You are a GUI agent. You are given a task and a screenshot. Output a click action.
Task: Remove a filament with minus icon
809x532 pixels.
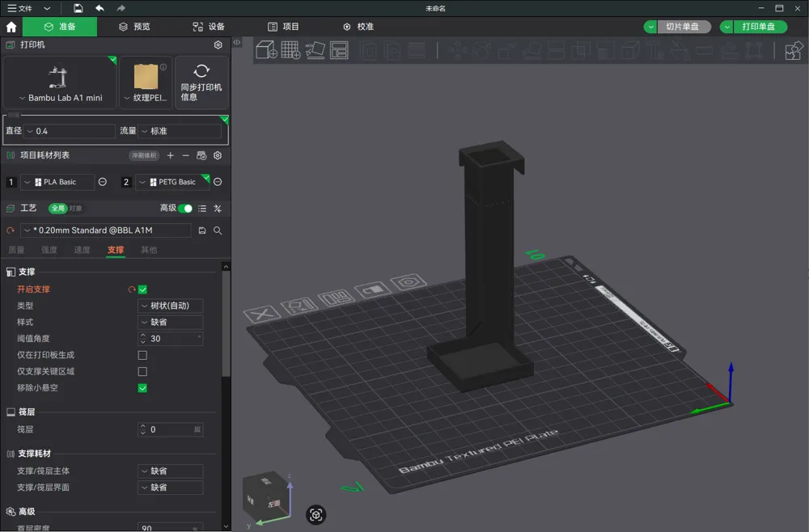186,155
